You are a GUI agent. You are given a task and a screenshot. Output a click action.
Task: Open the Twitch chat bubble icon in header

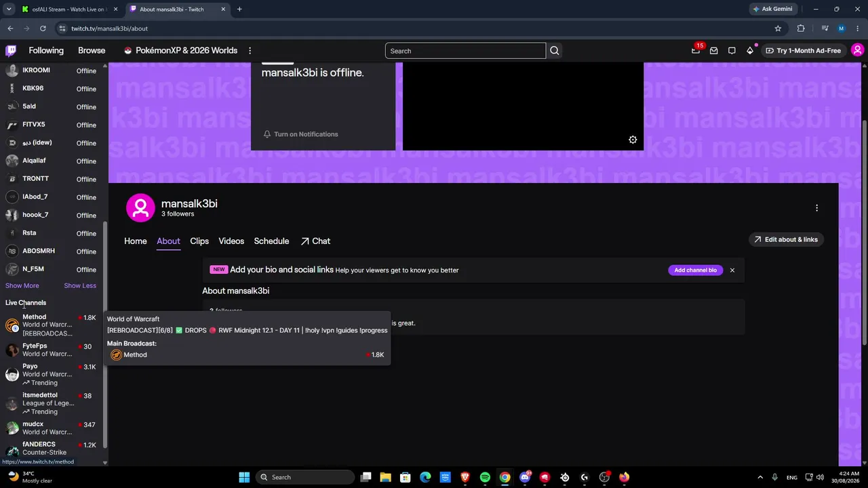click(732, 51)
